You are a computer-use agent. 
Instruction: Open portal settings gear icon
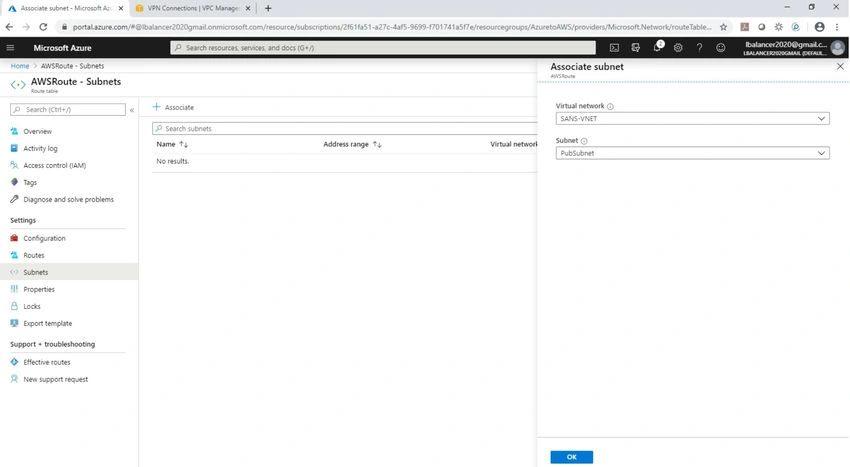tap(678, 48)
